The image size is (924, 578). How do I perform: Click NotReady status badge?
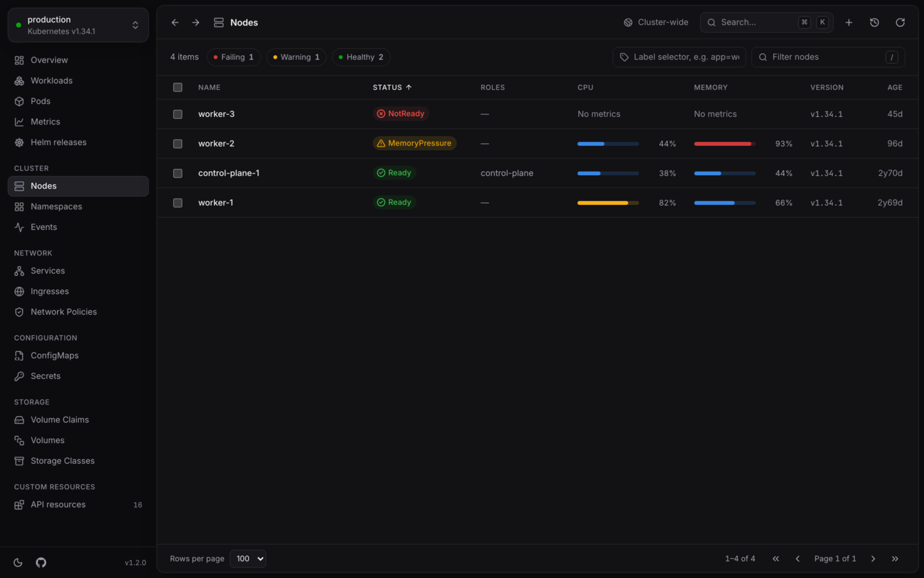(x=401, y=114)
